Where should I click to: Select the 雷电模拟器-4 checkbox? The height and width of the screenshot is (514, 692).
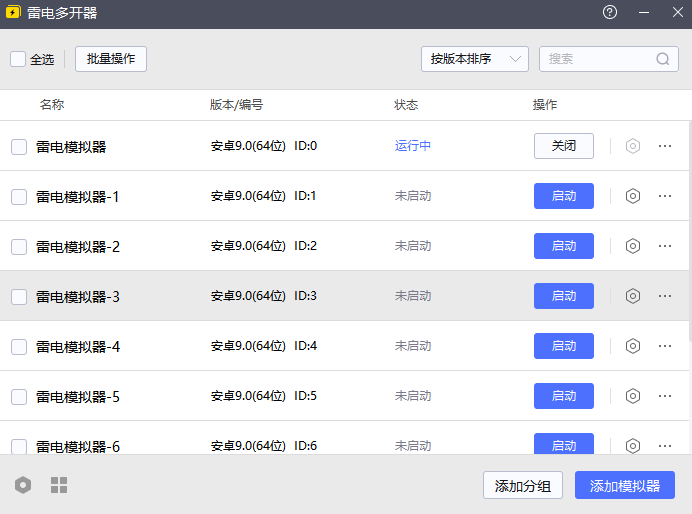pos(19,347)
